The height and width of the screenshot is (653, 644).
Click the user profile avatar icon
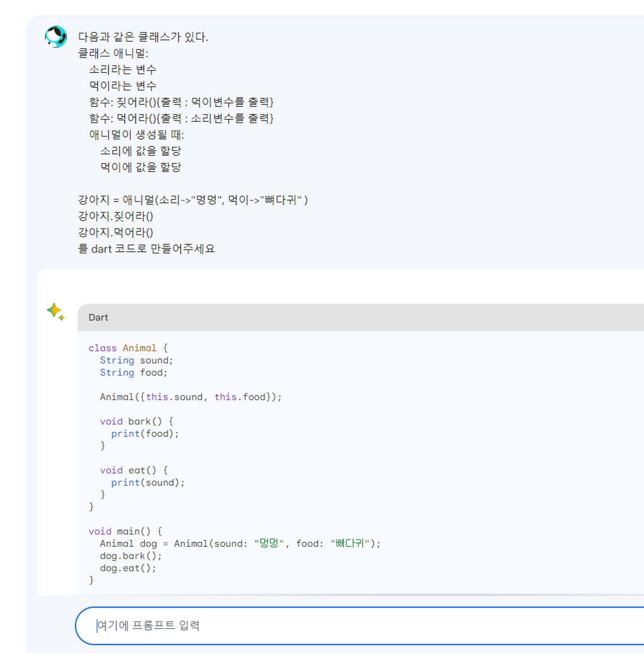point(56,37)
